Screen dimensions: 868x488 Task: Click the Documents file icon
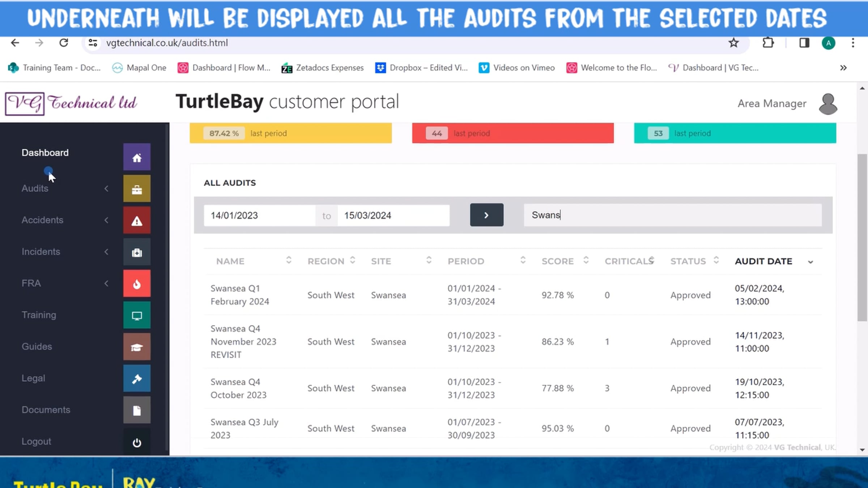pos(137,410)
